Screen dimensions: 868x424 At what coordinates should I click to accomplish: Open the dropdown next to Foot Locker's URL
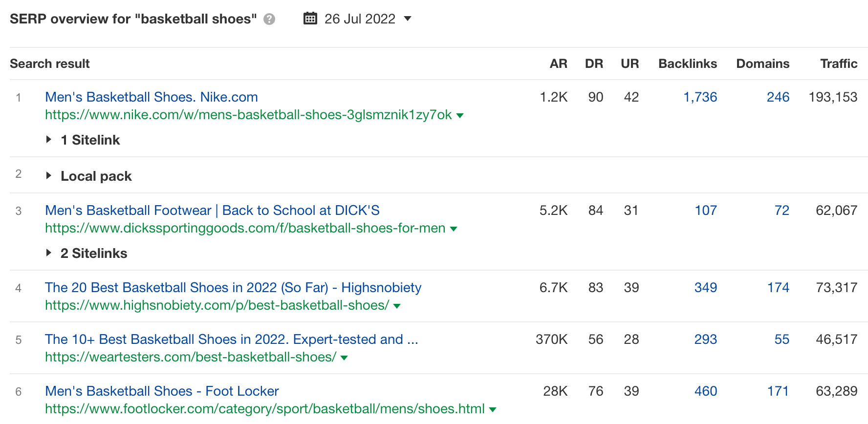point(492,409)
